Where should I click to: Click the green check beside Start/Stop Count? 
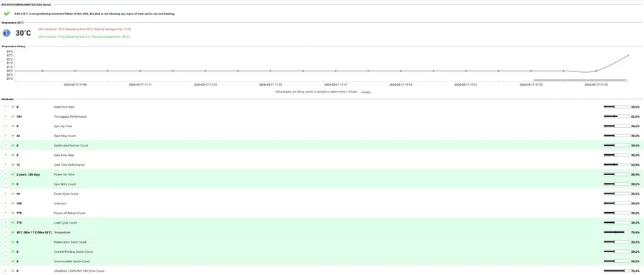point(13,136)
